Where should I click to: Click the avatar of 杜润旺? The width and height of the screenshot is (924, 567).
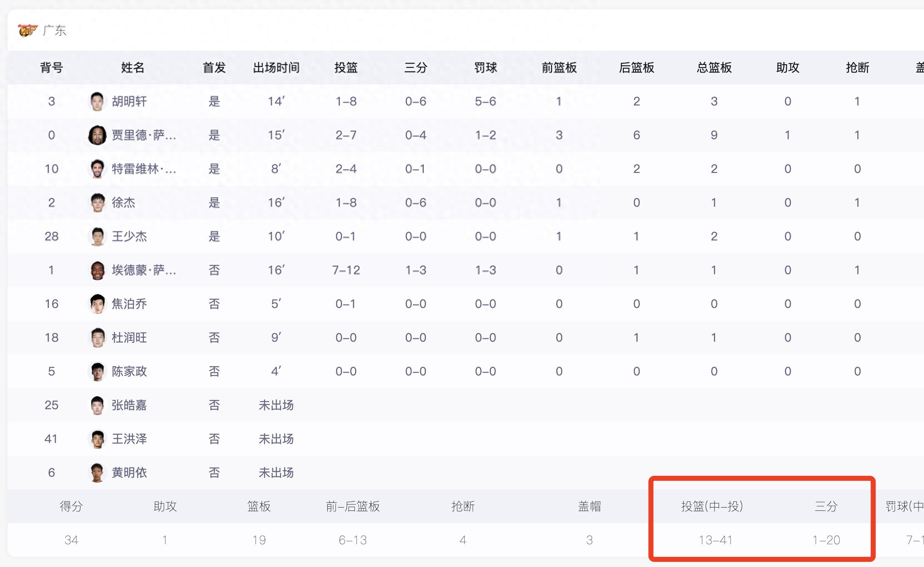97,337
